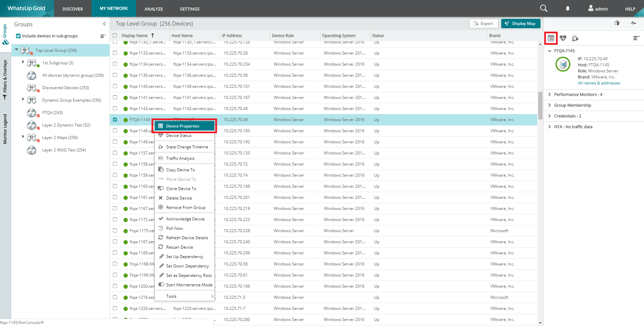This screenshot has width=644, height=326.
Task: Expand Dynamic Group Examples node
Action: pyautogui.click(x=23, y=99)
